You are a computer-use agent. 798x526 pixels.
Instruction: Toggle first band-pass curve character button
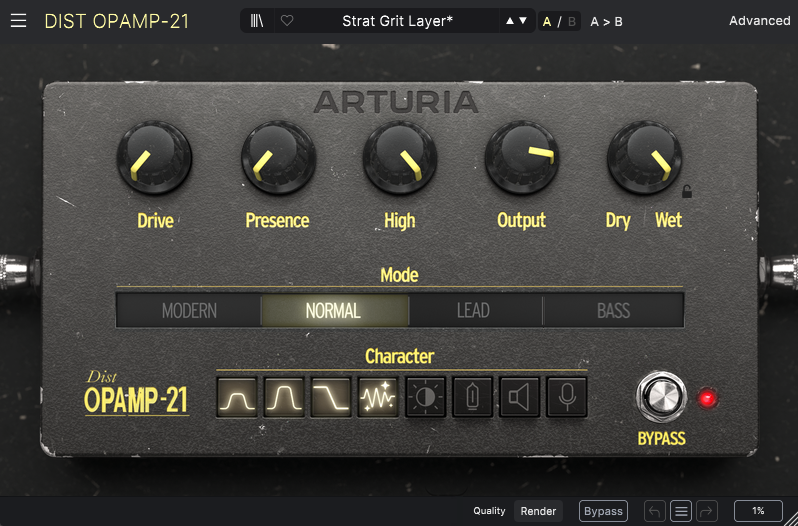click(x=237, y=397)
